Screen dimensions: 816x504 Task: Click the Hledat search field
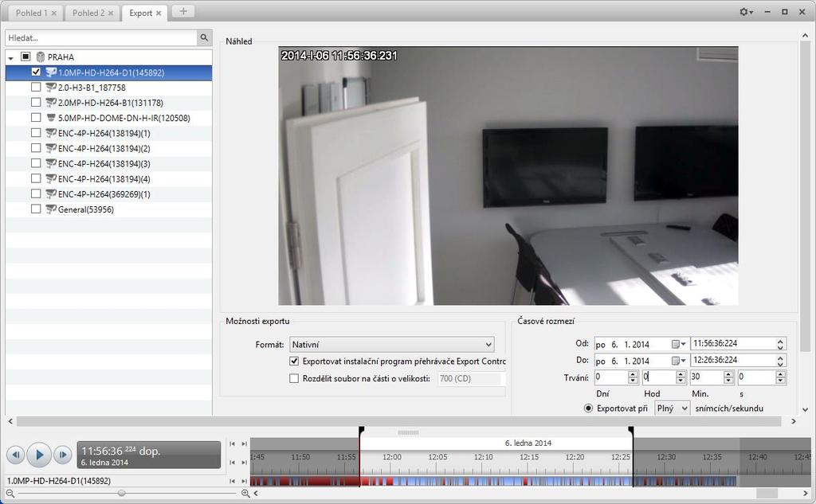point(101,37)
